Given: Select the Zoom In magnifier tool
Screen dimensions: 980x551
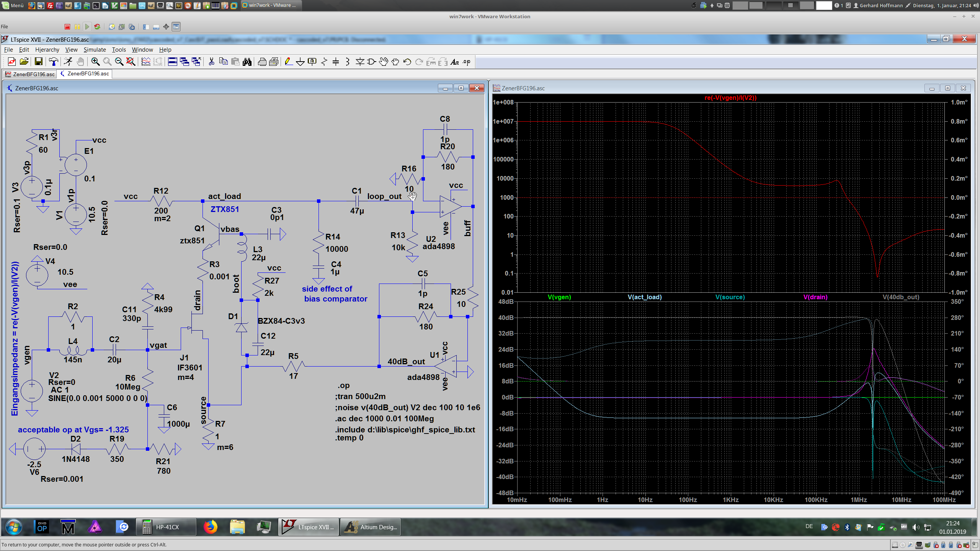Looking at the screenshot, I should 95,62.
